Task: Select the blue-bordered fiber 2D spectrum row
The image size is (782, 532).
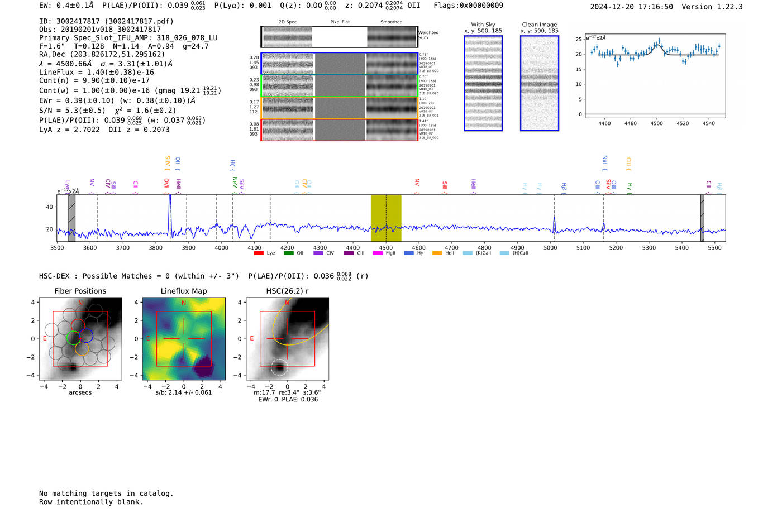Action: coord(340,64)
